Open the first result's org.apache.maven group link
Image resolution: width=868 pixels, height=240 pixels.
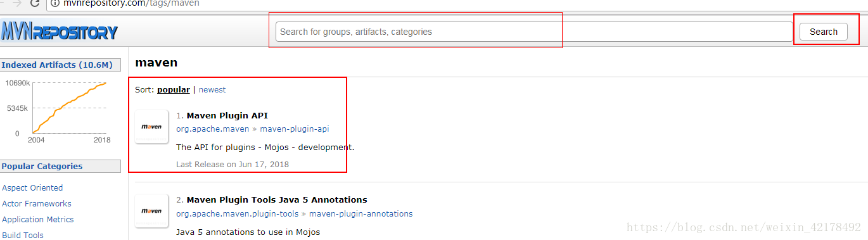click(x=213, y=129)
